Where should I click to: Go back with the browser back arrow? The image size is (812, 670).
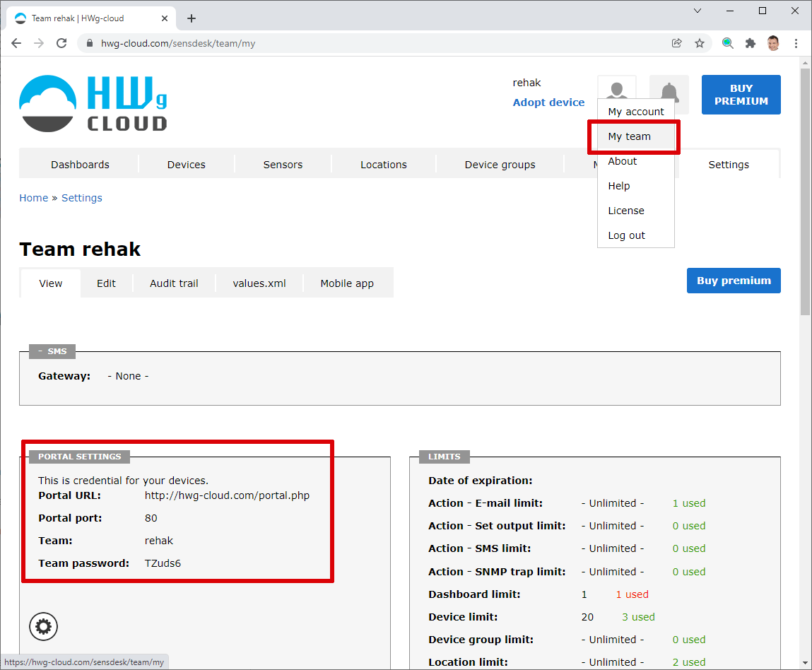click(x=16, y=44)
